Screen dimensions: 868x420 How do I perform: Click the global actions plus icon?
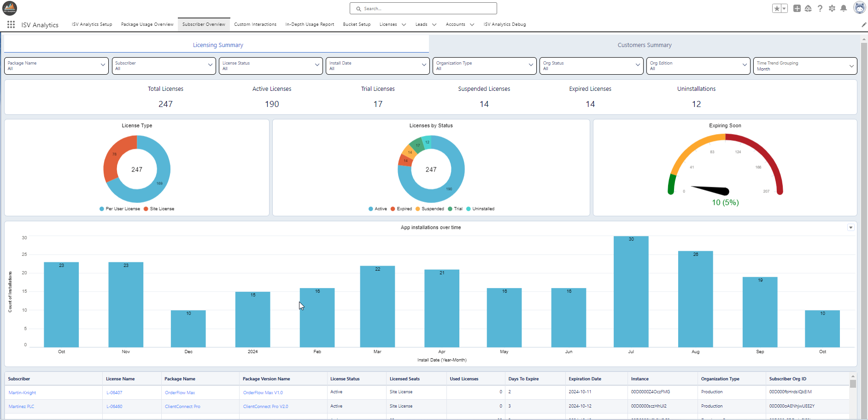[x=797, y=8]
